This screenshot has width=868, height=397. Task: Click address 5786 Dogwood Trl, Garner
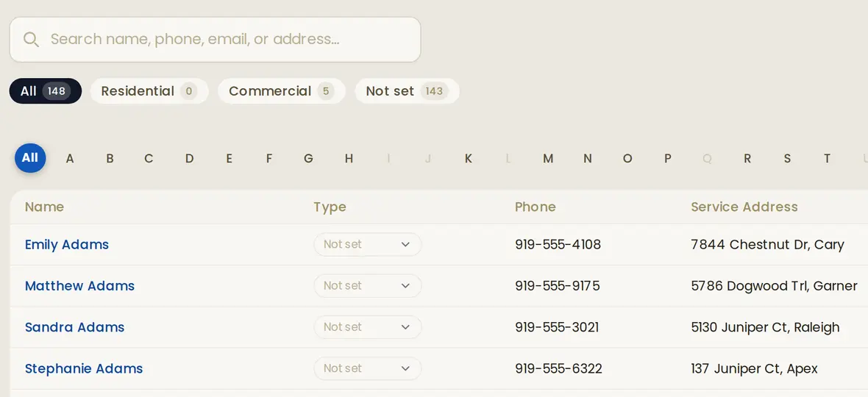[x=775, y=286]
